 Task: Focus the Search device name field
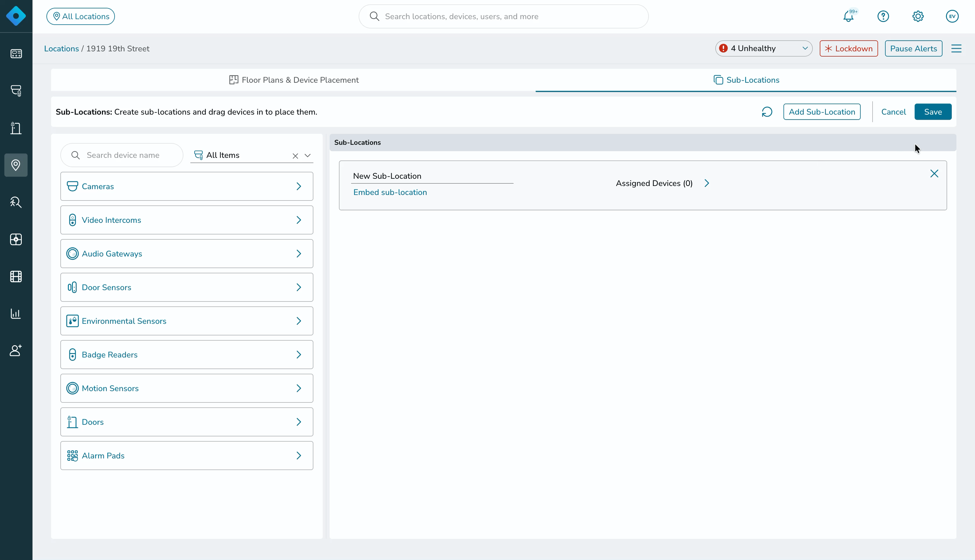click(122, 155)
